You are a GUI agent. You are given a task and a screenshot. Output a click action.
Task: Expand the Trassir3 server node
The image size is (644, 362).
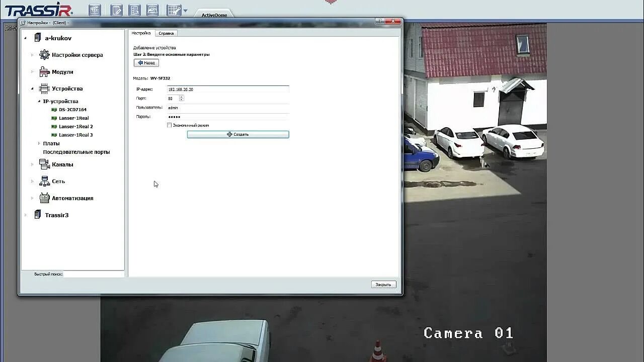(x=26, y=215)
